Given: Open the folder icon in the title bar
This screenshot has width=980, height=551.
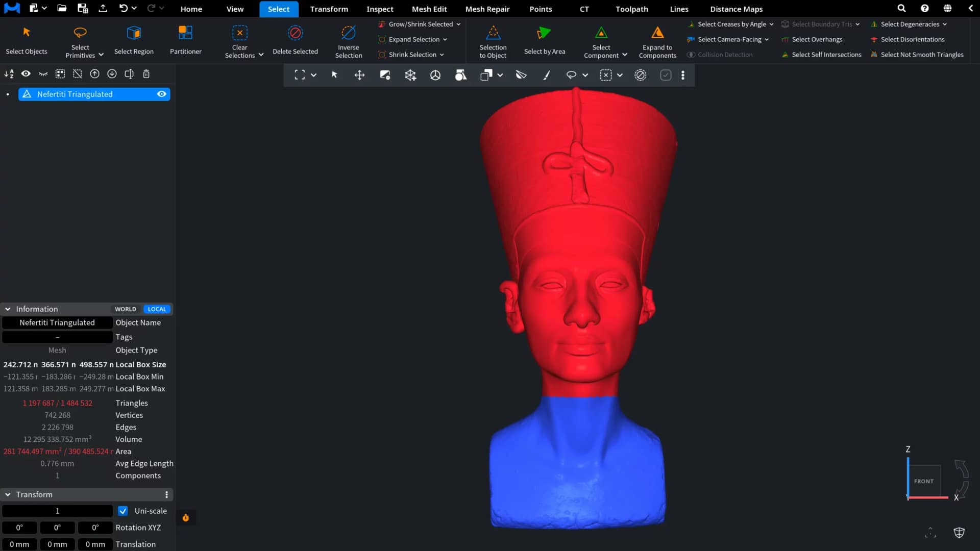Looking at the screenshot, I should pos(62,8).
